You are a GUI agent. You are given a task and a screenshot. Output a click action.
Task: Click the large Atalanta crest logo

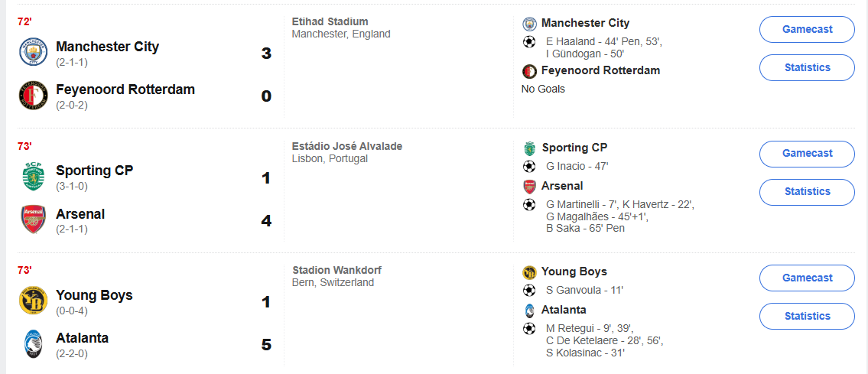tap(34, 344)
